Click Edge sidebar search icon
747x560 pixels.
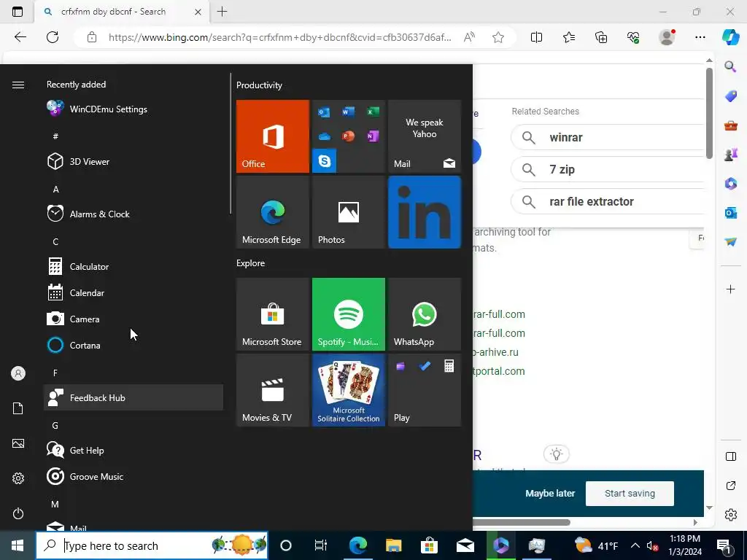click(x=730, y=66)
